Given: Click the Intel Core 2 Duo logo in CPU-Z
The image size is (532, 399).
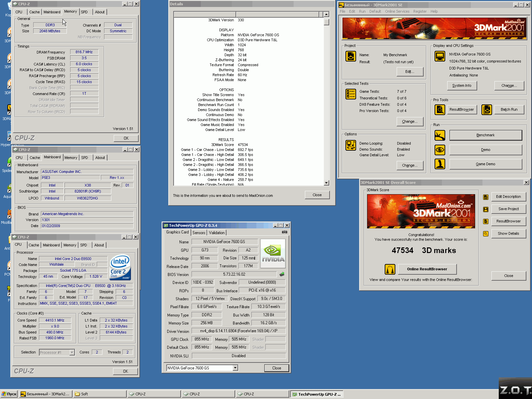Looking at the screenshot, I should (120, 267).
